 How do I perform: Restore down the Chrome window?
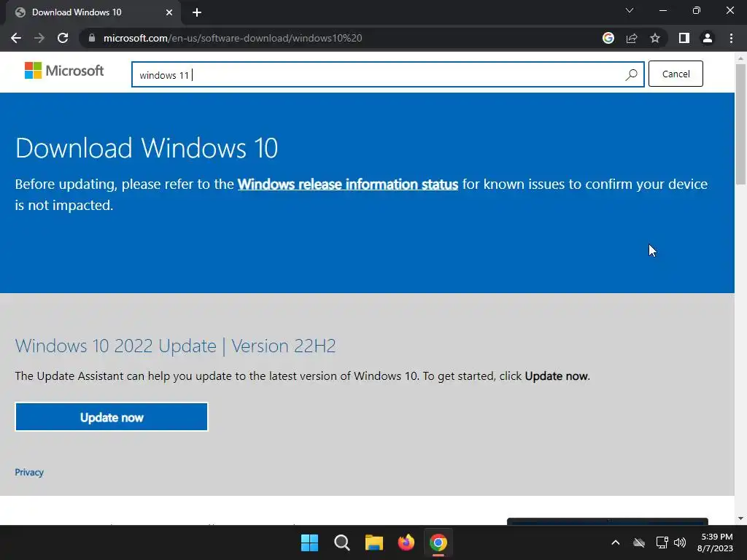pos(697,10)
